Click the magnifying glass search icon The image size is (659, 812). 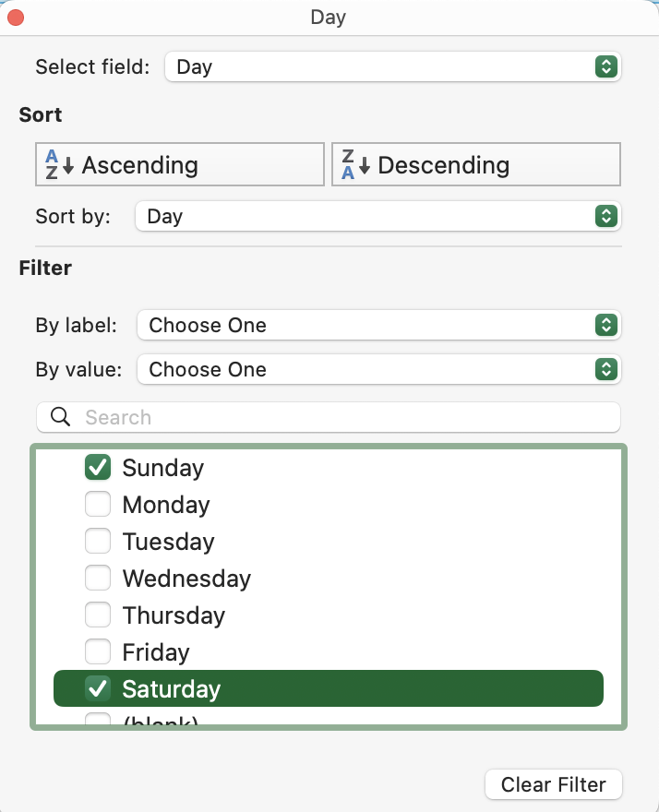pos(58,417)
